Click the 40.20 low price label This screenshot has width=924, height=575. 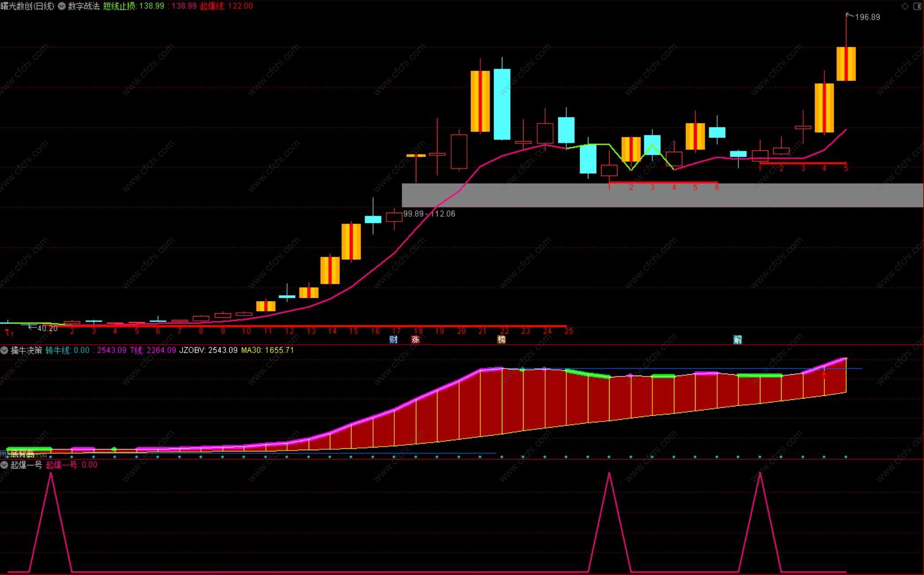pyautogui.click(x=47, y=328)
